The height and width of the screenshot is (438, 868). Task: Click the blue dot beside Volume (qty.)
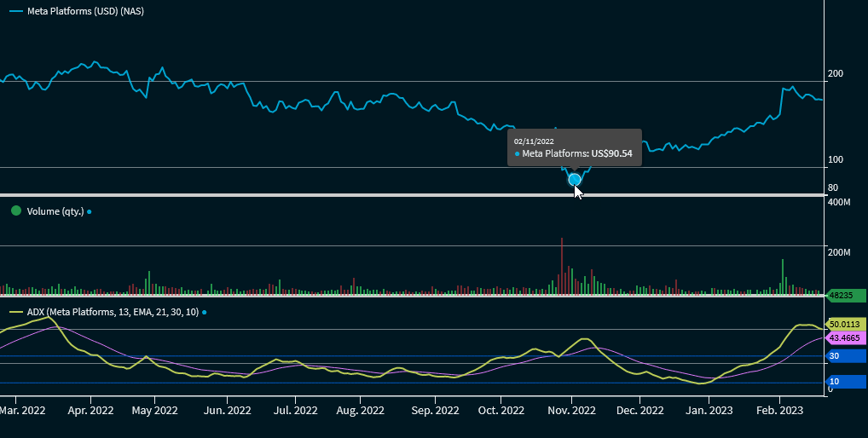coord(90,211)
